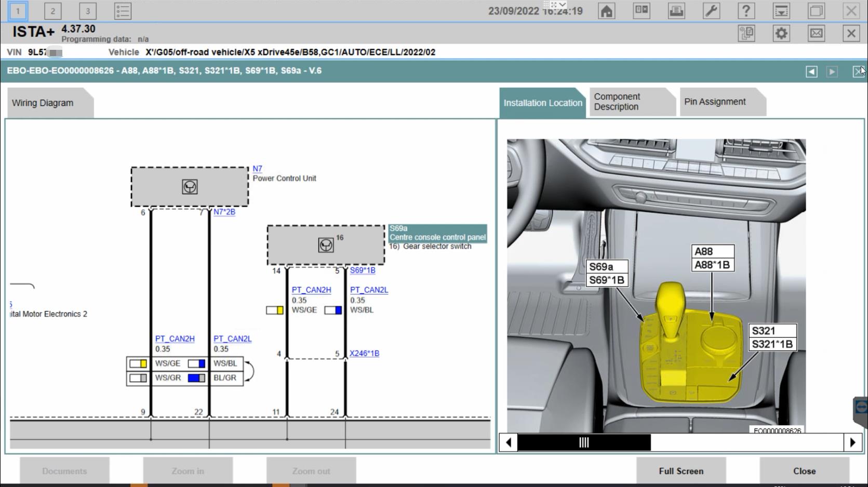Click the steering wheel symbol in N7 box

(x=190, y=187)
